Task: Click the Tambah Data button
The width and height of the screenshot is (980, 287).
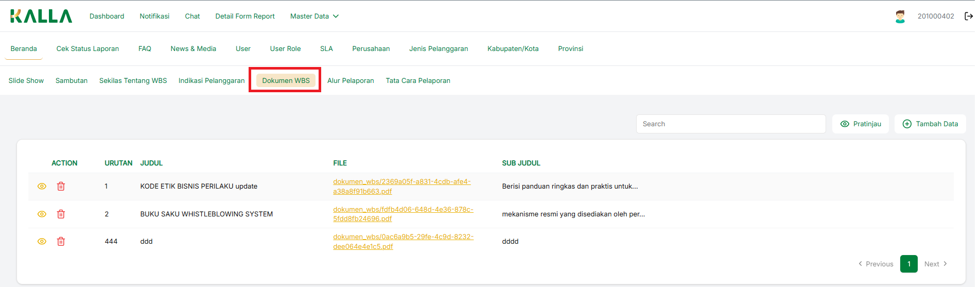Action: click(x=930, y=124)
